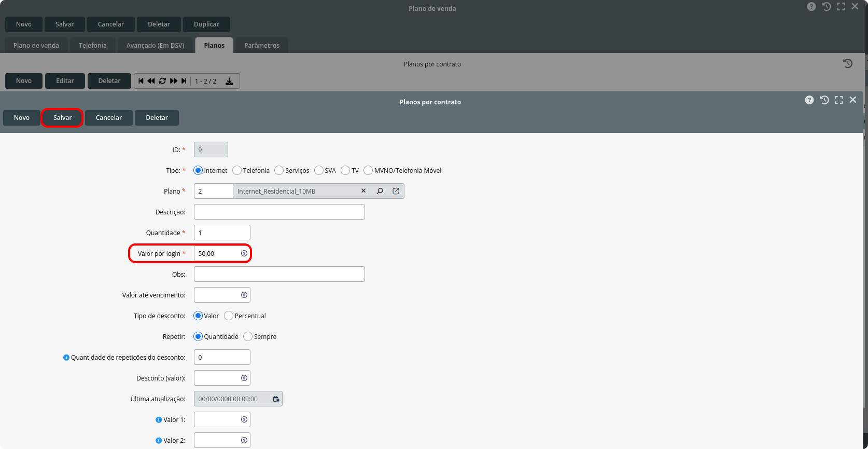868x449 pixels.
Task: Select TV as Tipo
Action: [x=345, y=170]
